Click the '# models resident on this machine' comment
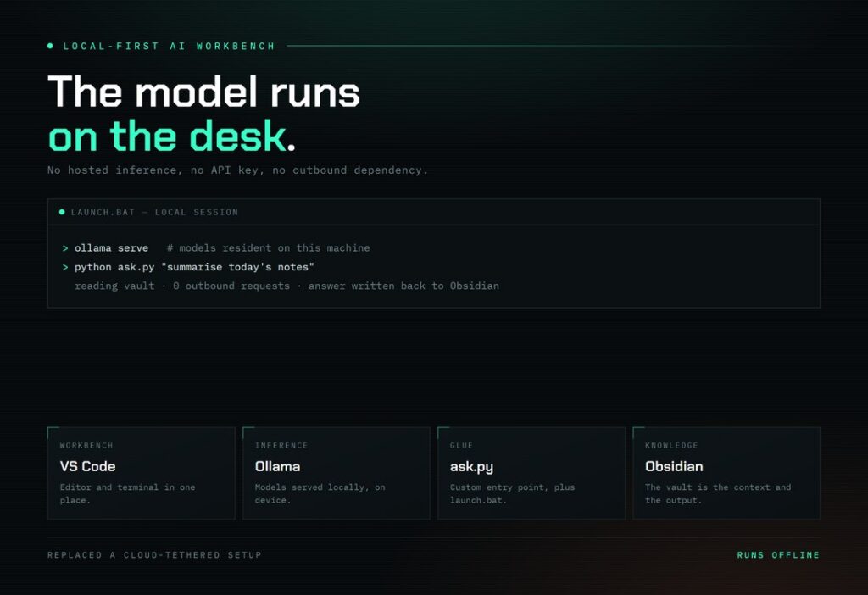The image size is (868, 595). pyautogui.click(x=268, y=248)
